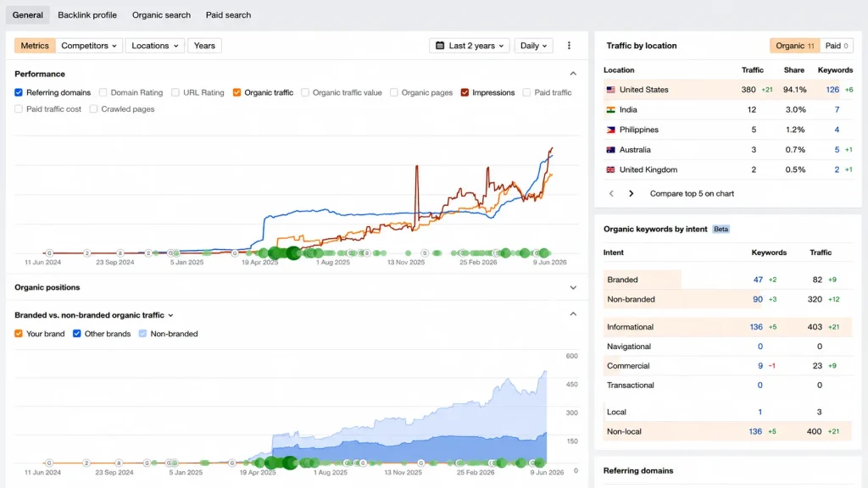Collapse the Performance section

[573, 74]
